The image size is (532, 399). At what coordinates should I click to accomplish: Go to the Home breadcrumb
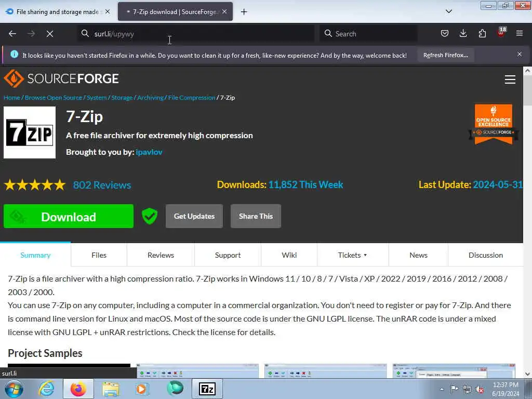click(12, 98)
